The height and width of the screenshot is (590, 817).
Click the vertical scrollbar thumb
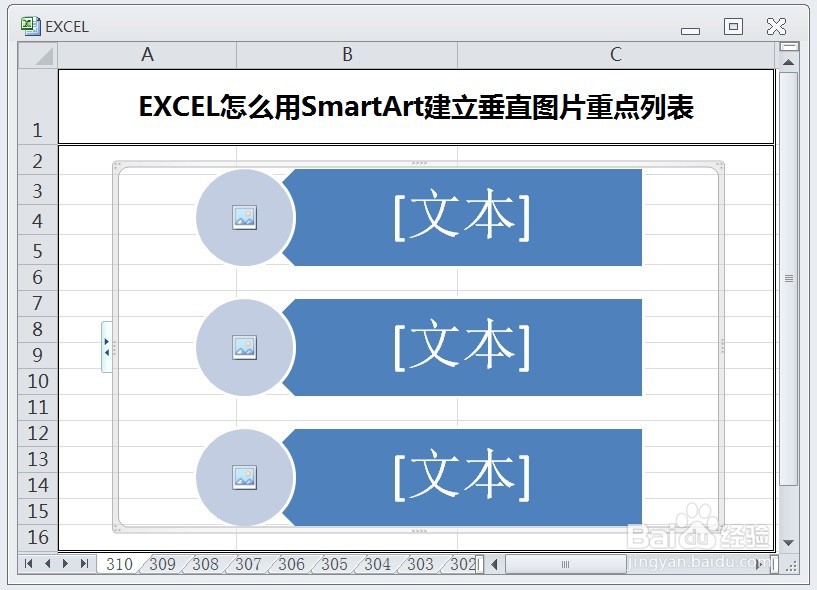point(789,278)
